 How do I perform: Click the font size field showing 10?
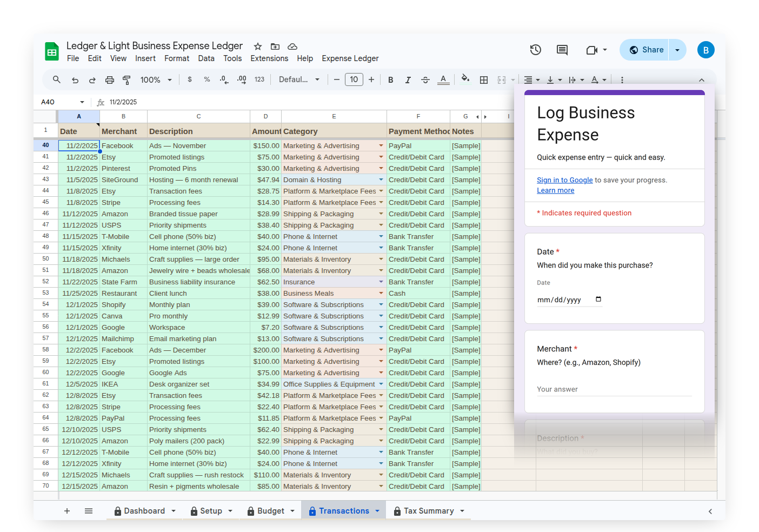[x=354, y=79]
